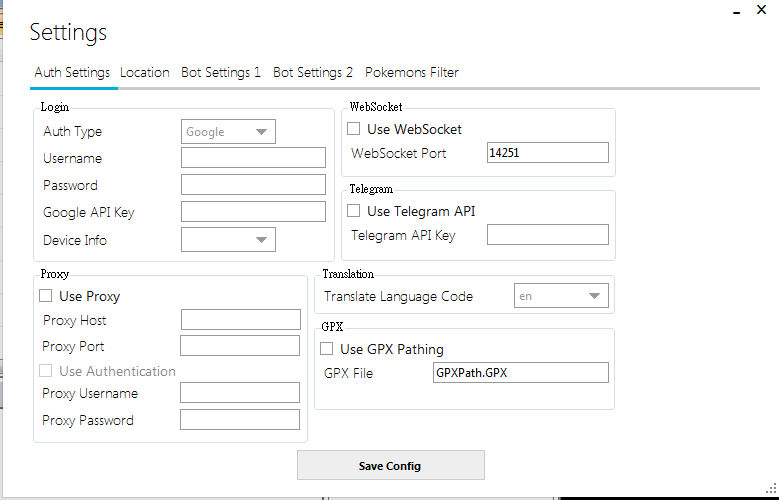Image resolution: width=779 pixels, height=500 pixels.
Task: Select the Pokemons Filter tab
Action: 412,72
